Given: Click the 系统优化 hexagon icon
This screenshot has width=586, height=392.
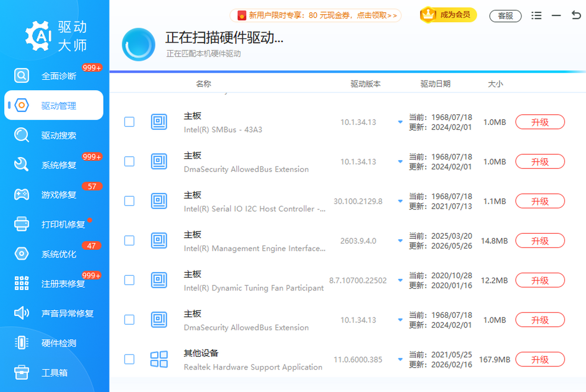Looking at the screenshot, I should [x=21, y=254].
